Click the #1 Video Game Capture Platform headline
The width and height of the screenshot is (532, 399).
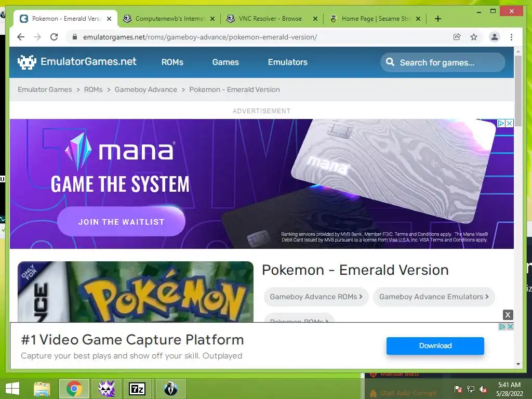point(132,340)
